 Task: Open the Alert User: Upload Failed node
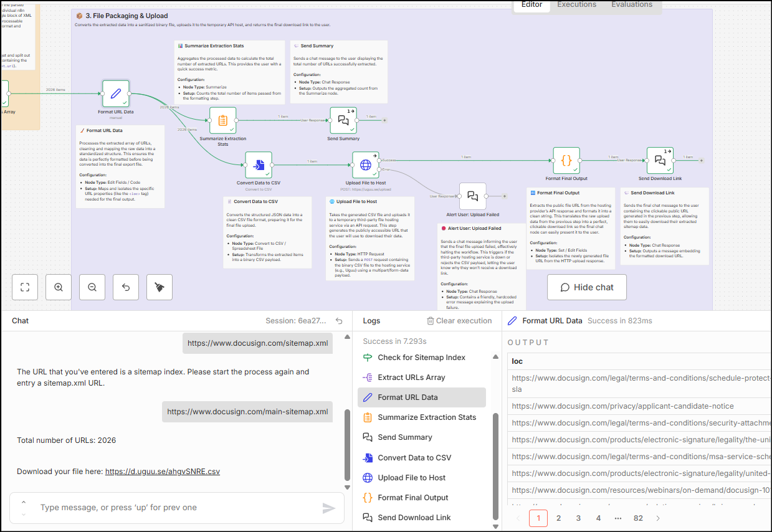[473, 196]
